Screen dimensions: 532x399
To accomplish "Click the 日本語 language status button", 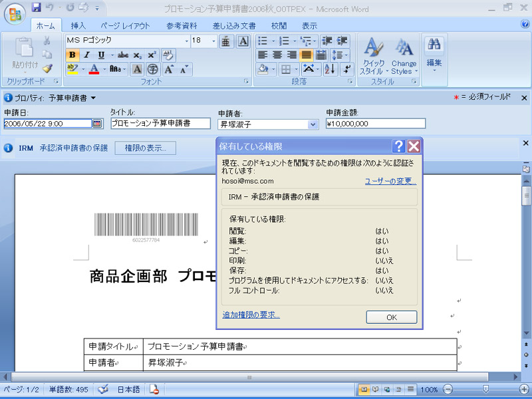I will (128, 390).
